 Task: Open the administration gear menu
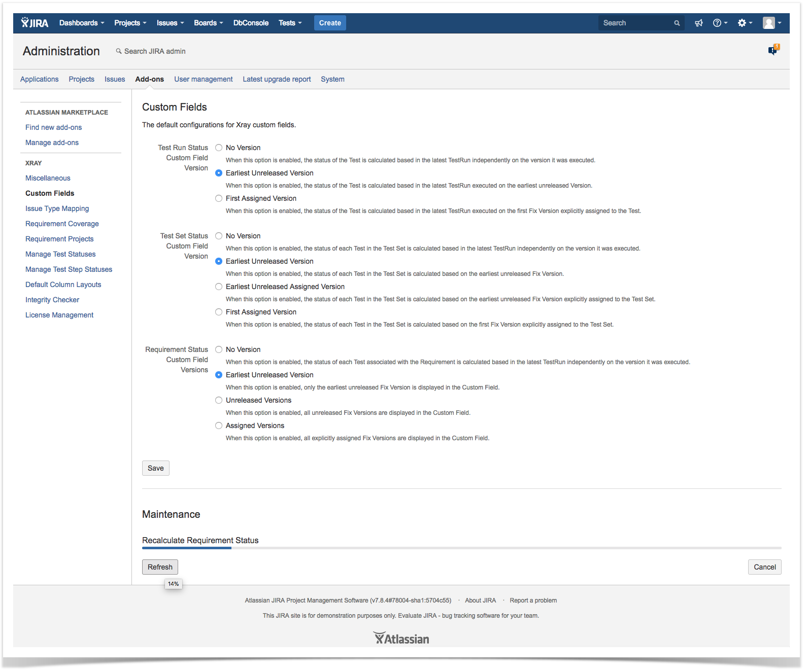point(745,23)
